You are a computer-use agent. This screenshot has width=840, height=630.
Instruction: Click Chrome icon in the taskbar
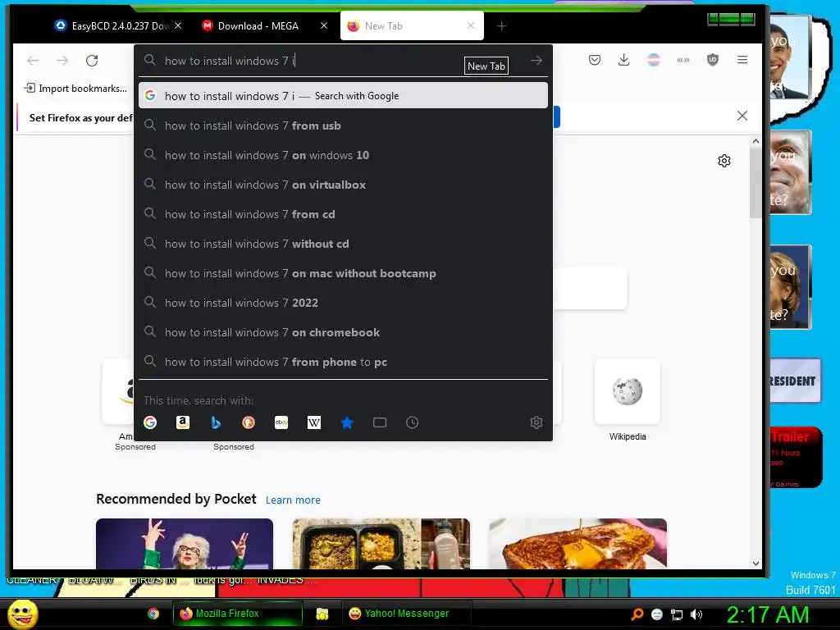[x=153, y=614]
